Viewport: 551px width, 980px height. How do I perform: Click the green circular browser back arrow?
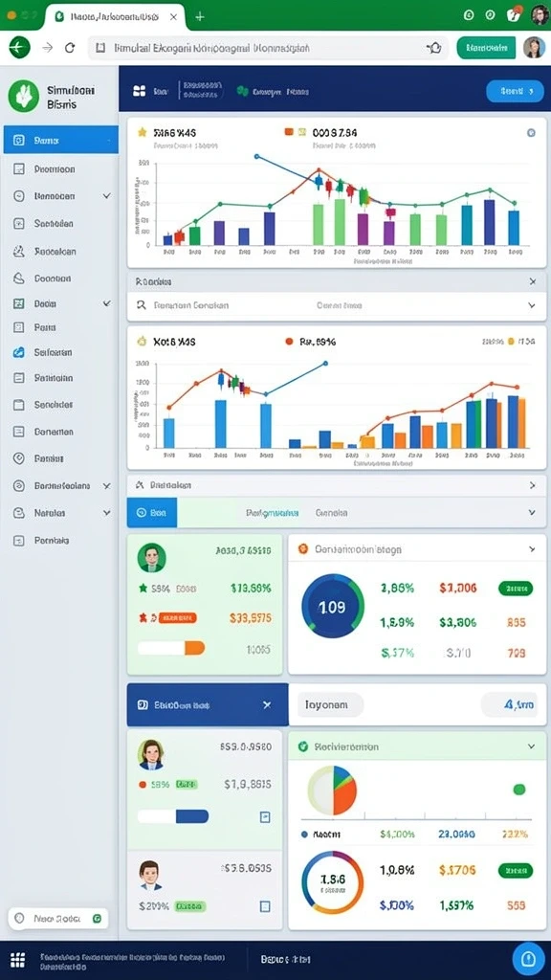19,48
